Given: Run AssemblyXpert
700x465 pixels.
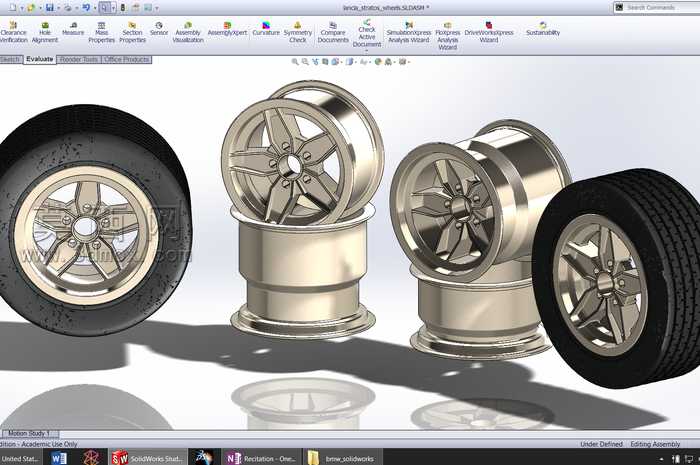Looking at the screenshot, I should (x=227, y=29).
